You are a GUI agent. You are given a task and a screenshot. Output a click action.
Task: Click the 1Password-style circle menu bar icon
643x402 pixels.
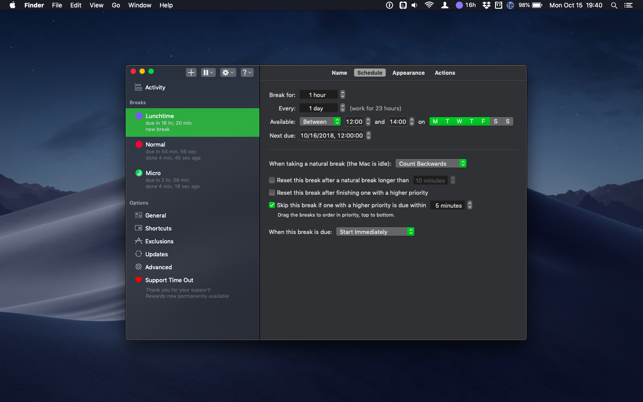click(x=390, y=5)
